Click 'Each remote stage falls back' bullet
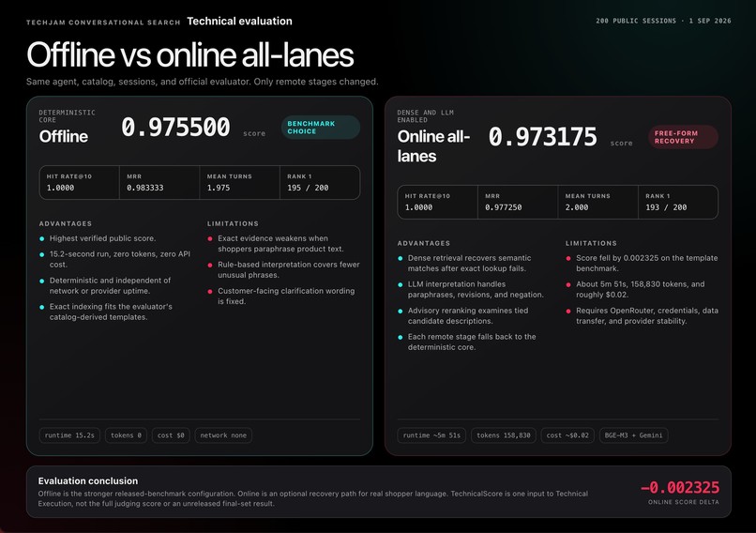The height and width of the screenshot is (533, 756). (x=472, y=342)
